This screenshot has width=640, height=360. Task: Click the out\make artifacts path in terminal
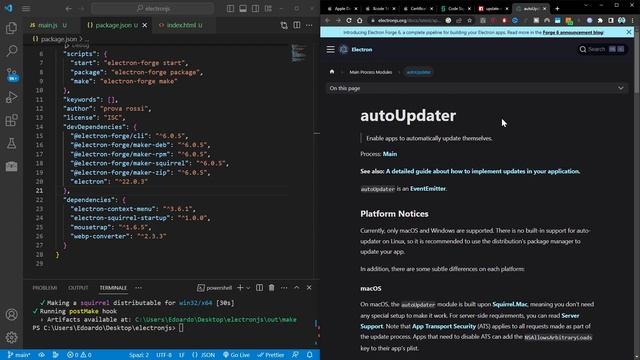point(216,320)
